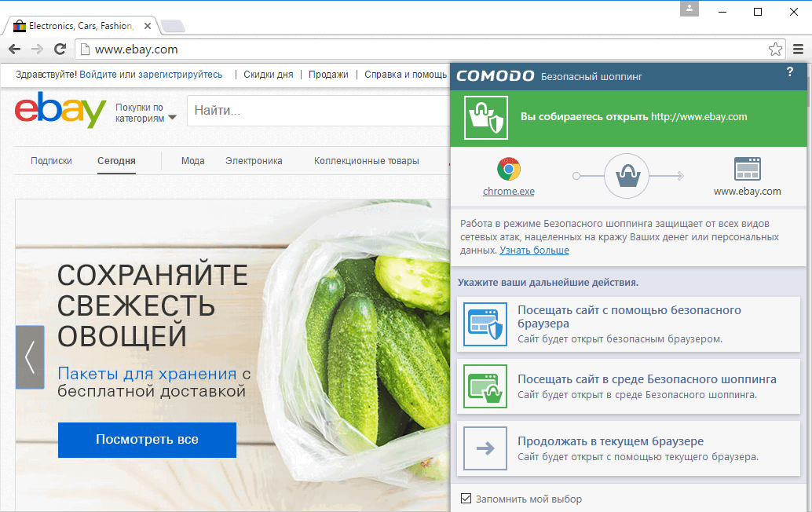812x512 pixels.
Task: Open the Мода category
Action: [x=192, y=161]
